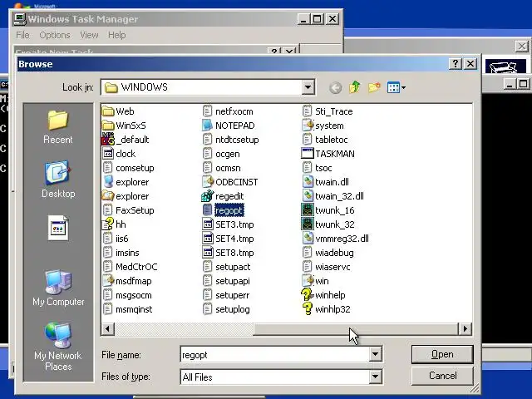Expand the File name dropdown
This screenshot has height=399, width=532.
coord(375,355)
